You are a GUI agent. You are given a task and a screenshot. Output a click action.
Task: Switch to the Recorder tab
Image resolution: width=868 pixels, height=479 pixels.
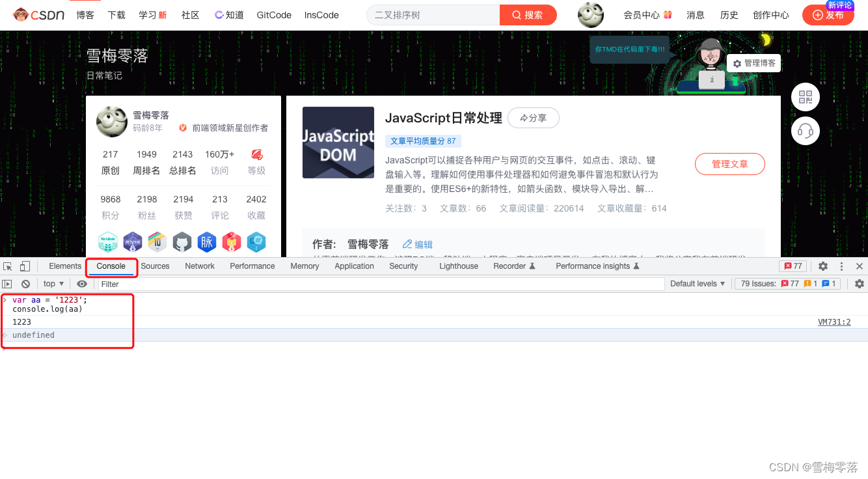coord(514,266)
